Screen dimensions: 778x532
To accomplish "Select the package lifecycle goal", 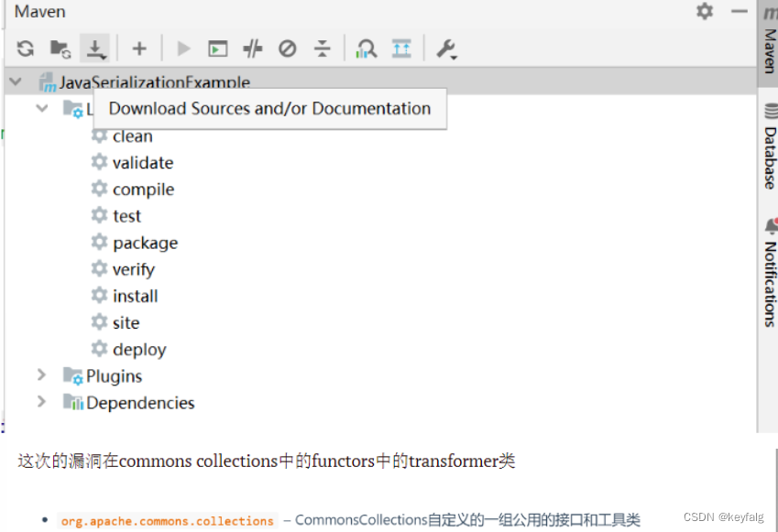I will pyautogui.click(x=146, y=243).
